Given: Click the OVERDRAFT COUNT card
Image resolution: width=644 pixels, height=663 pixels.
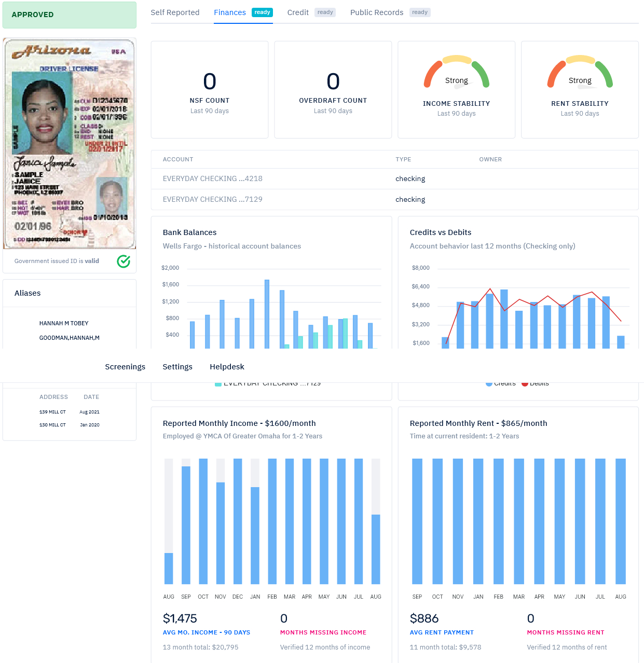Looking at the screenshot, I should [x=333, y=90].
